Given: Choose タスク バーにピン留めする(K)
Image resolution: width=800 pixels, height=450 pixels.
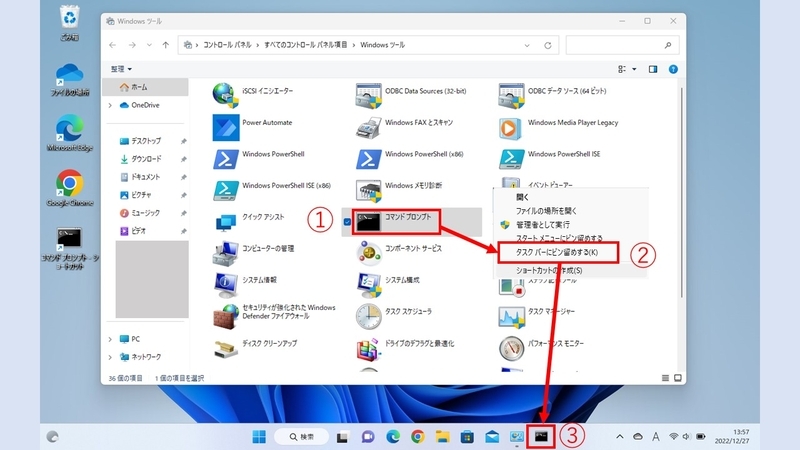Looking at the screenshot, I should click(558, 253).
